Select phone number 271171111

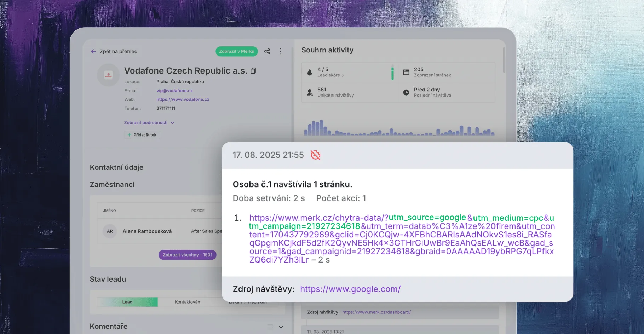166,108
